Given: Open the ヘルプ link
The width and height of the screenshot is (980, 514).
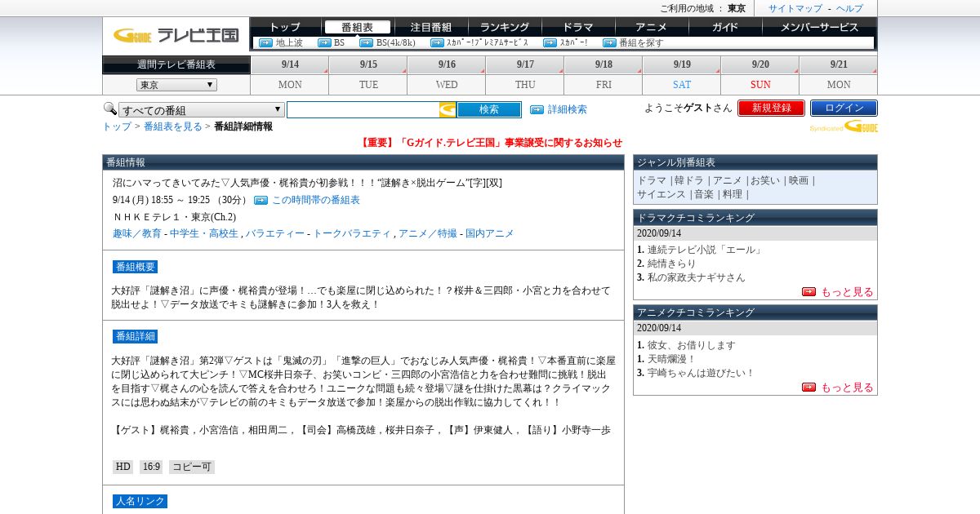Looking at the screenshot, I should (849, 8).
